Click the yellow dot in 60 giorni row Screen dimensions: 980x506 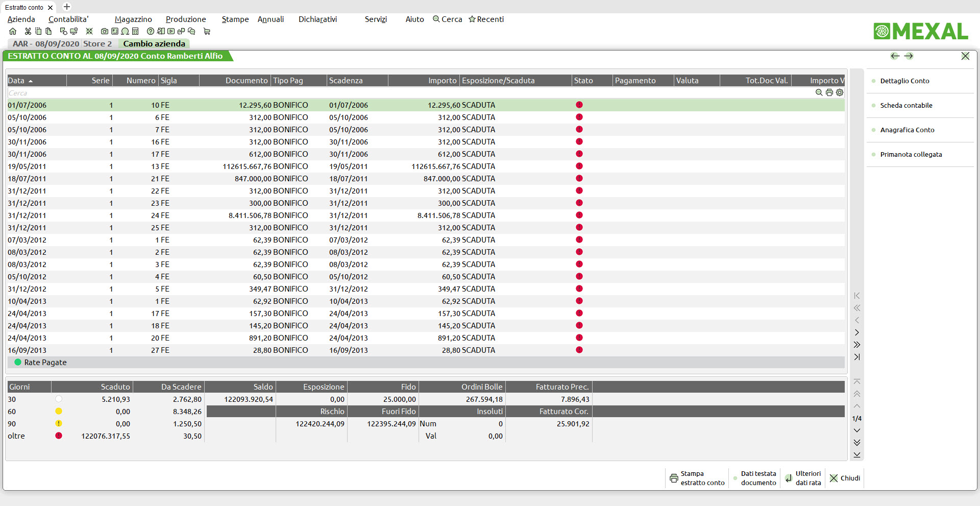(x=59, y=411)
